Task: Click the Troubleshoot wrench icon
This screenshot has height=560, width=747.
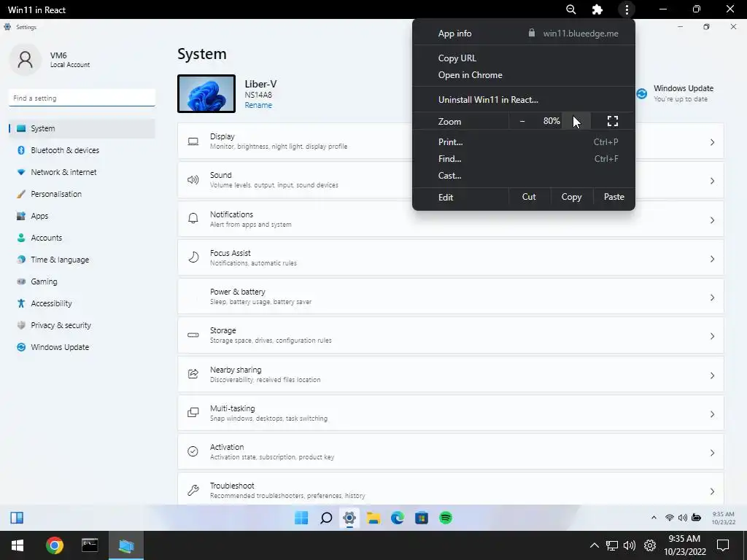Action: 193,490
